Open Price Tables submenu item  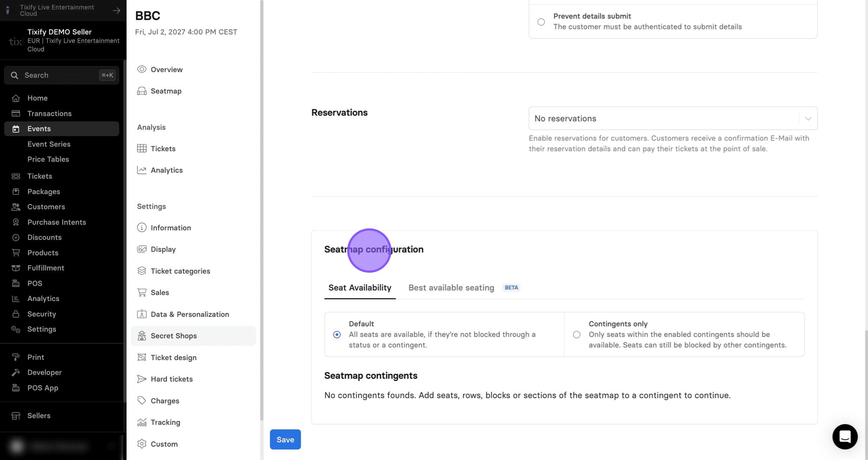coord(48,159)
